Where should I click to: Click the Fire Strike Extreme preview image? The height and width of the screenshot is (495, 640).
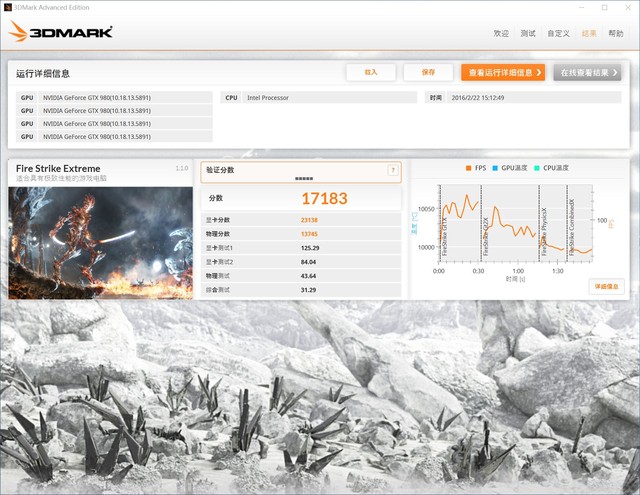100,240
